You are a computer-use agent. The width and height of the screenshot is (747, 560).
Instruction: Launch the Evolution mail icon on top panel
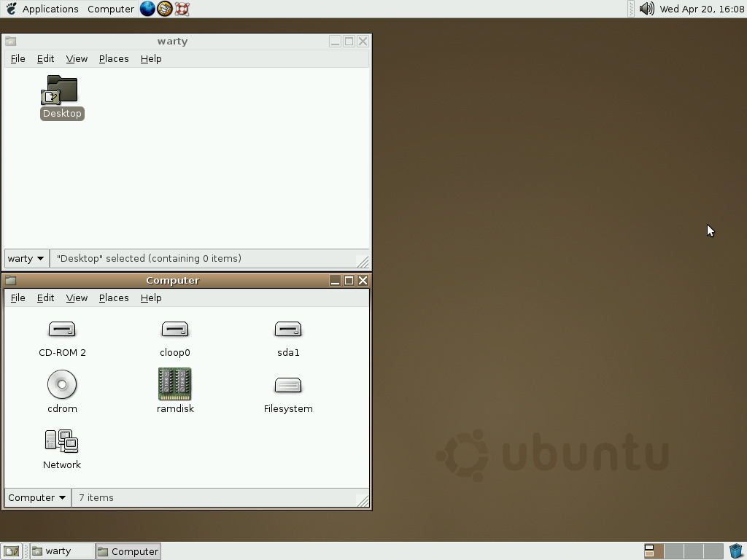(164, 9)
